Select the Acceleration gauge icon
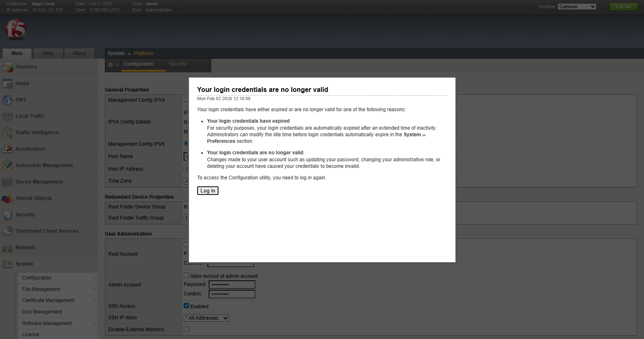The width and height of the screenshot is (644, 339). (7, 149)
